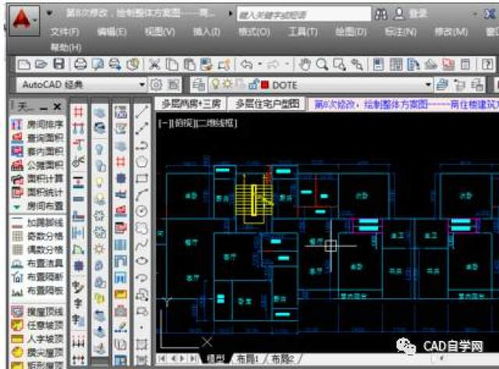The image size is (499, 369).
Task: Click the red color swatch of the DOTE layer
Action: pyautogui.click(x=265, y=85)
